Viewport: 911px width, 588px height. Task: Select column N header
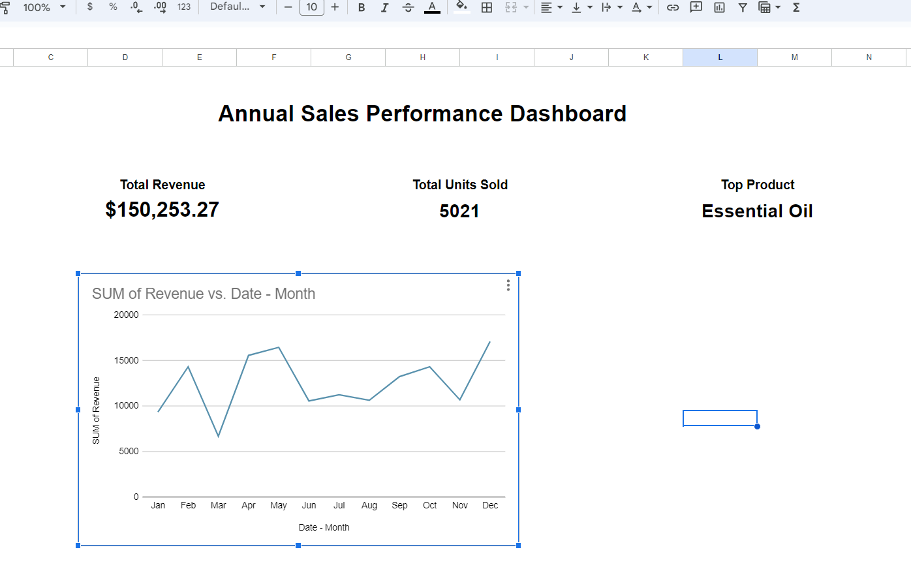(869, 57)
